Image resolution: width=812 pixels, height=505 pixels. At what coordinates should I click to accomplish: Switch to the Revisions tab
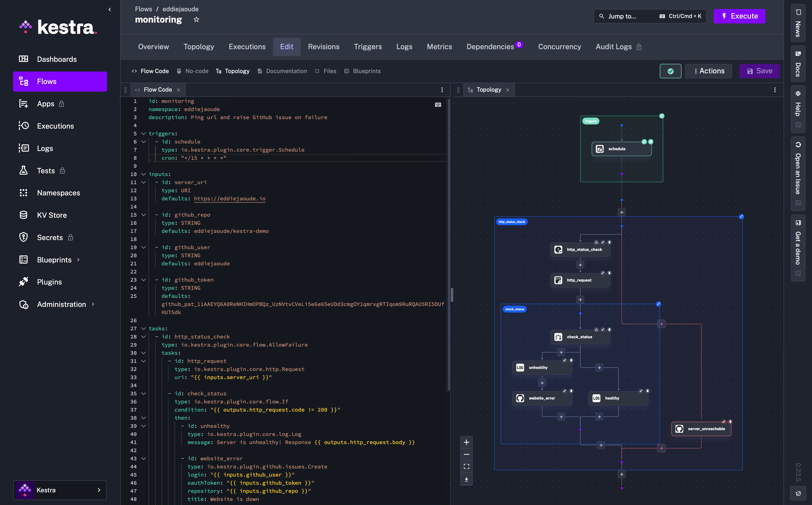point(323,47)
